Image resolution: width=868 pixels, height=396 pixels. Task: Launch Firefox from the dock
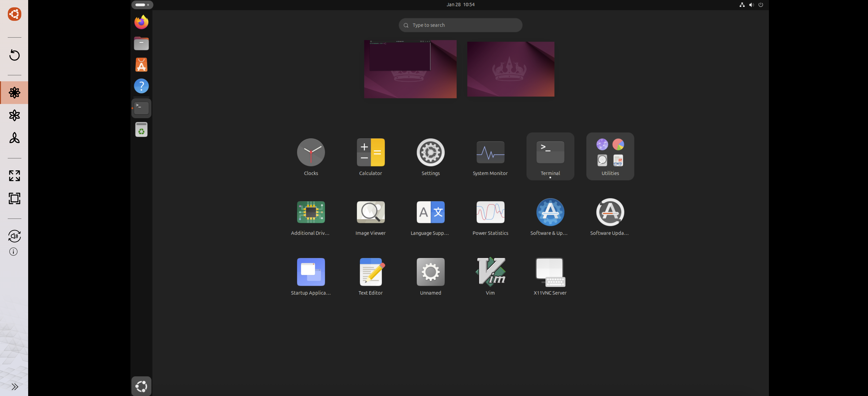pyautogui.click(x=141, y=22)
